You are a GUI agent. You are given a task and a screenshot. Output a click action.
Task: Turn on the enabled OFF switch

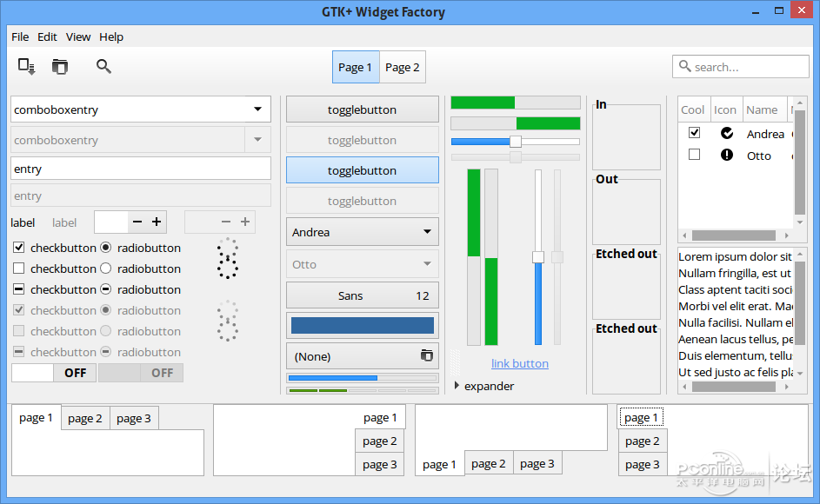[x=54, y=373]
